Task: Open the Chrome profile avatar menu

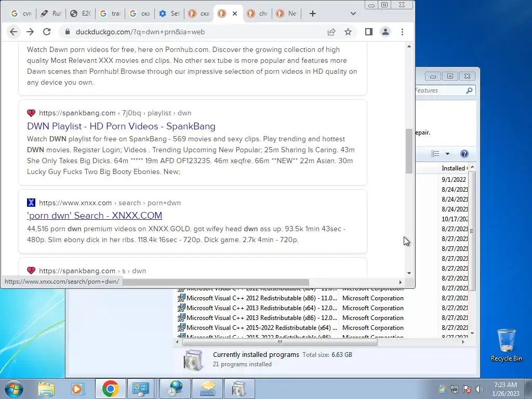Action: point(385,32)
